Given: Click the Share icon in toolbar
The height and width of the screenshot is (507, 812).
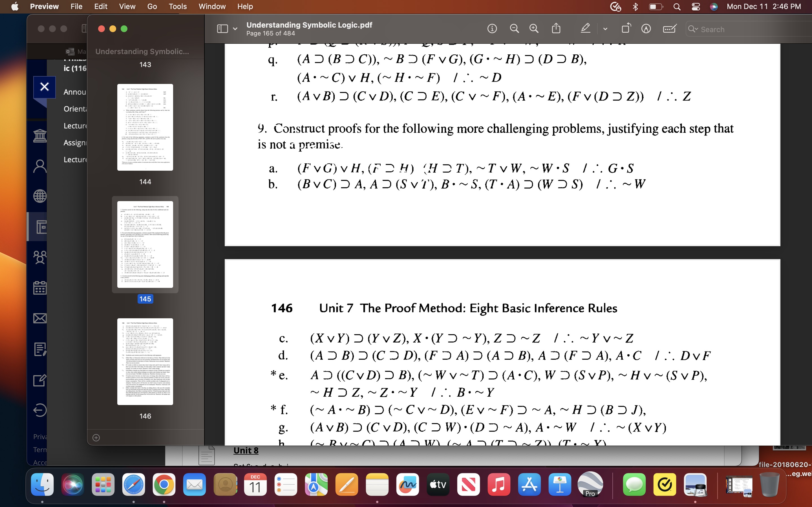Looking at the screenshot, I should 556,29.
